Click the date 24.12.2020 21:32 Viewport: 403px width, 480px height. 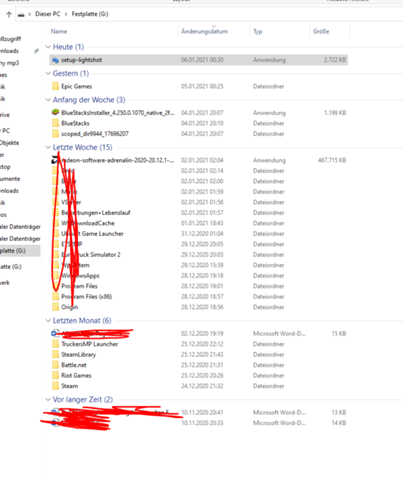(x=202, y=386)
